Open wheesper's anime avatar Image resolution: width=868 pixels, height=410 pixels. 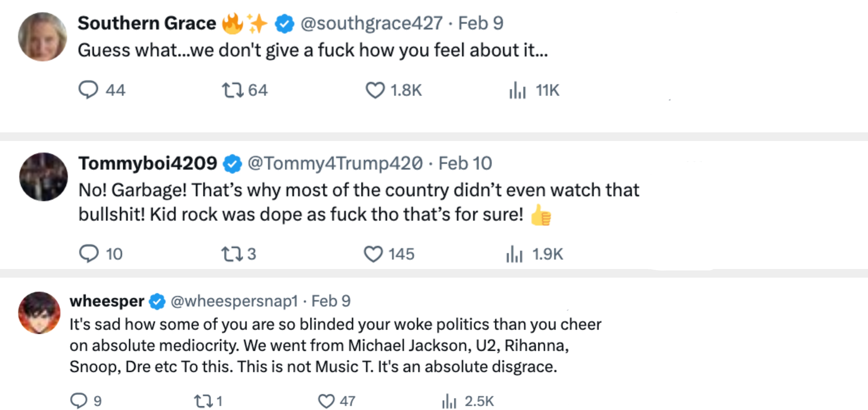(x=39, y=312)
